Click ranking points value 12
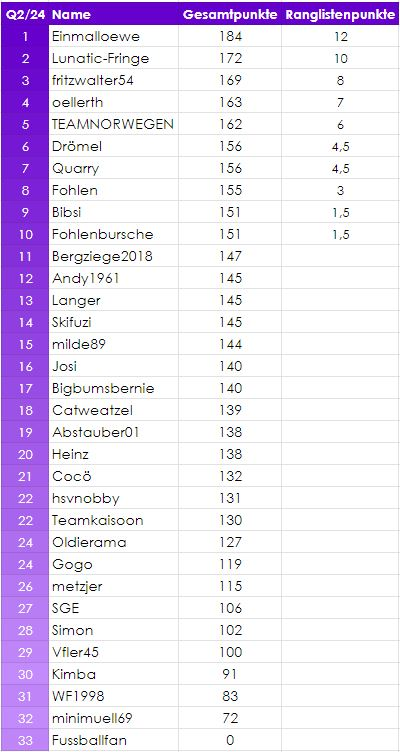 [x=341, y=36]
